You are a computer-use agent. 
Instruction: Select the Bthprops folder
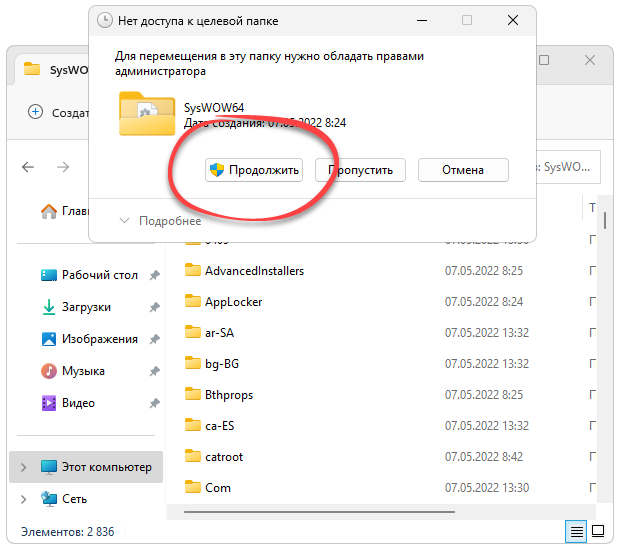tap(229, 395)
